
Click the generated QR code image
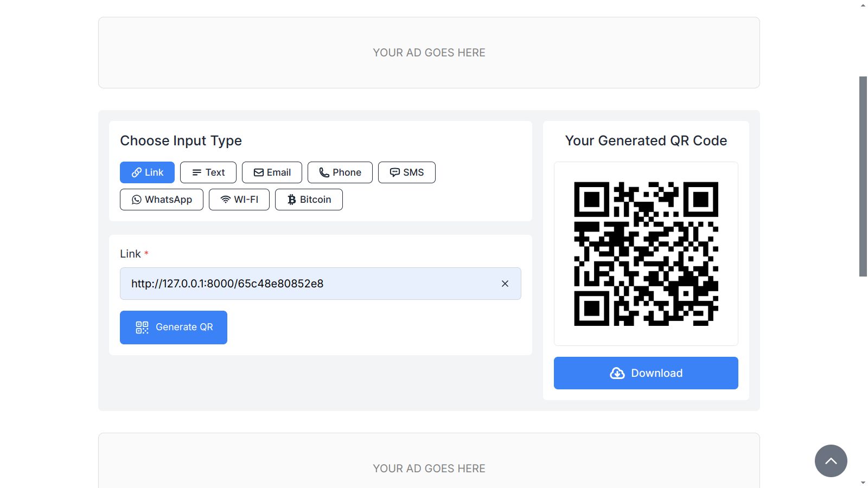[646, 254]
